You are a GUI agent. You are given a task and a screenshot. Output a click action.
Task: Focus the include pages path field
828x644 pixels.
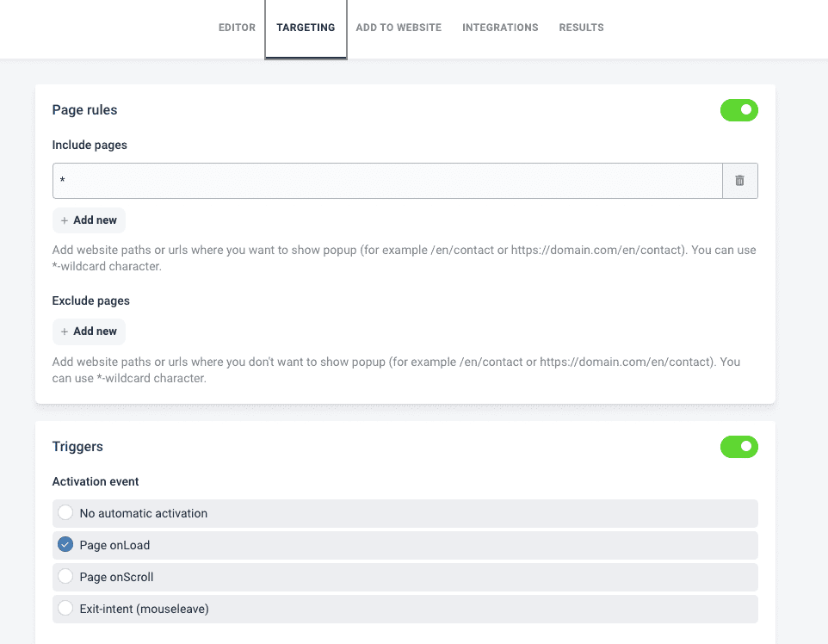(x=387, y=181)
